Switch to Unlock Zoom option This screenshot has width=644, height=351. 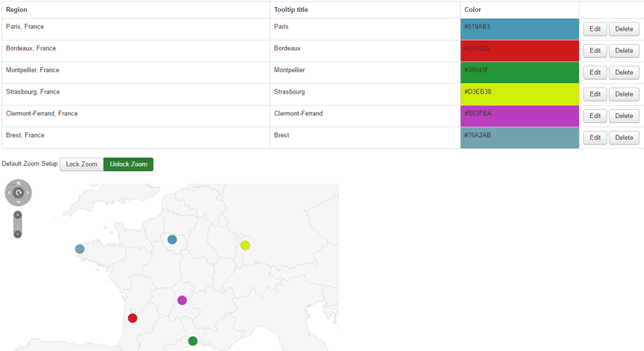[128, 164]
